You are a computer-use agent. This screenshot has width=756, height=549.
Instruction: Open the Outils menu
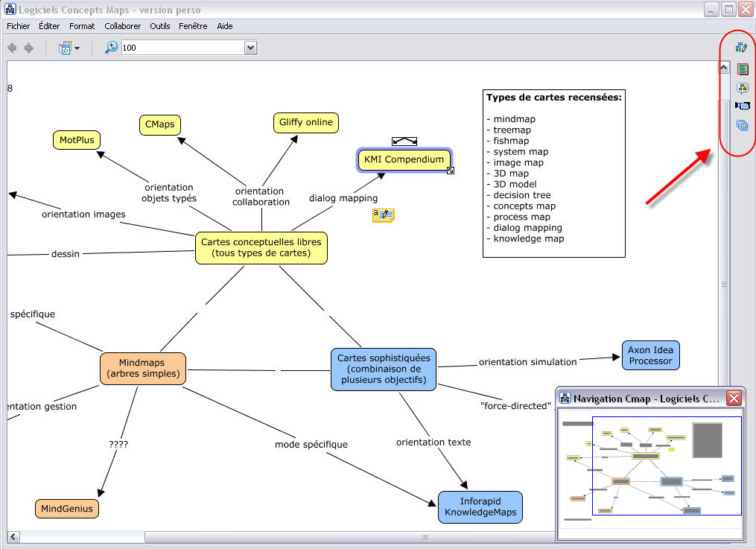click(x=159, y=26)
